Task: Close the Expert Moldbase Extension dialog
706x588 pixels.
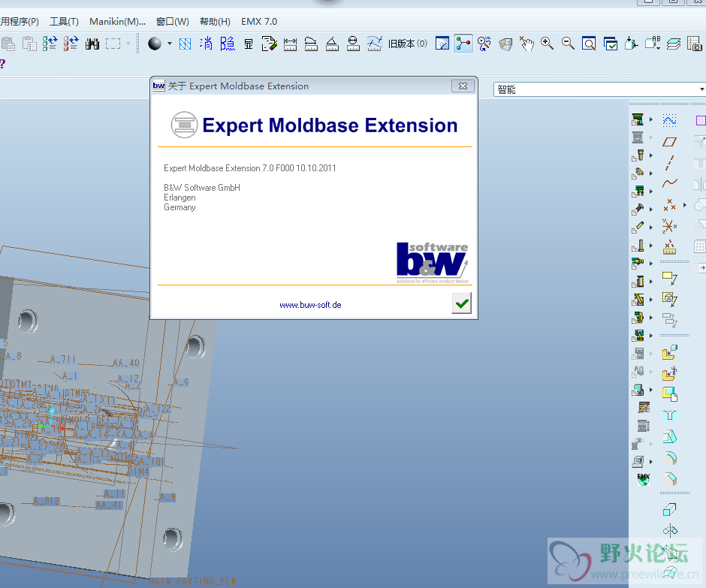Action: (x=463, y=86)
